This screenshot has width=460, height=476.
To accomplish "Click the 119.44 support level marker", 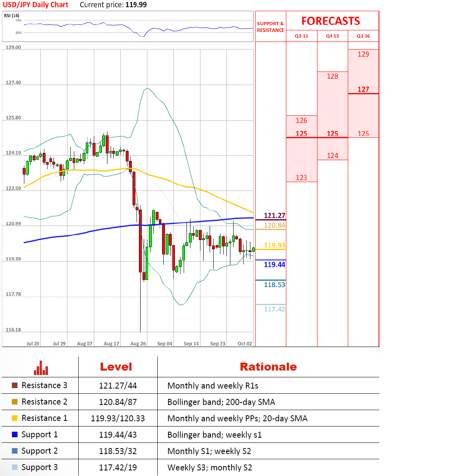I will click(x=274, y=265).
